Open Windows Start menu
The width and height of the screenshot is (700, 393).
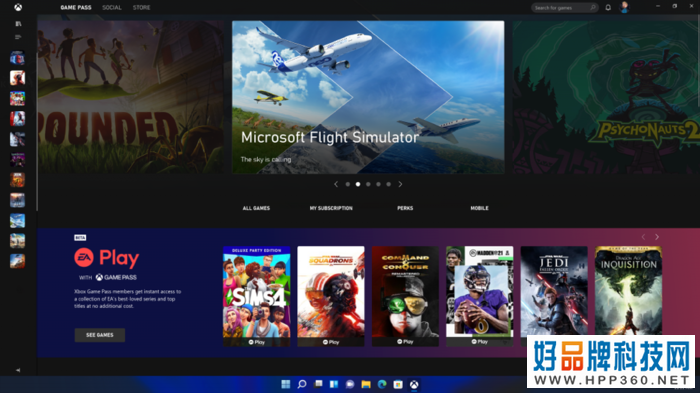tap(286, 384)
